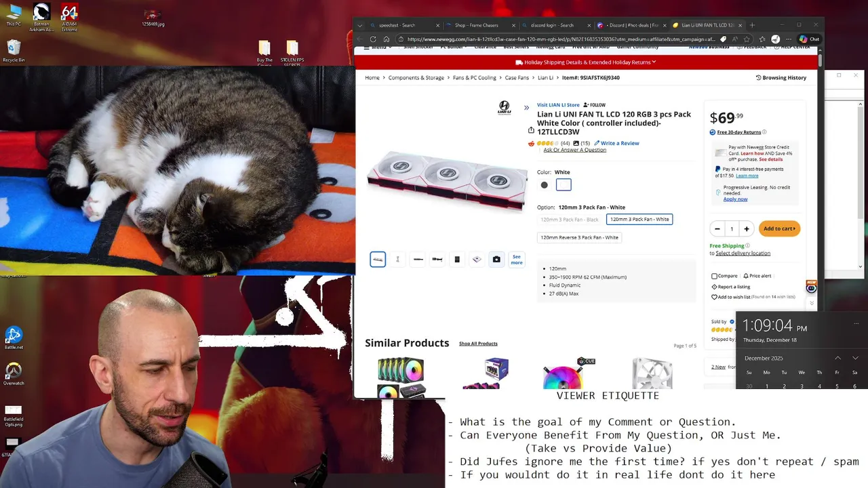
Task: Open new browser tab plus button
Action: click(752, 25)
